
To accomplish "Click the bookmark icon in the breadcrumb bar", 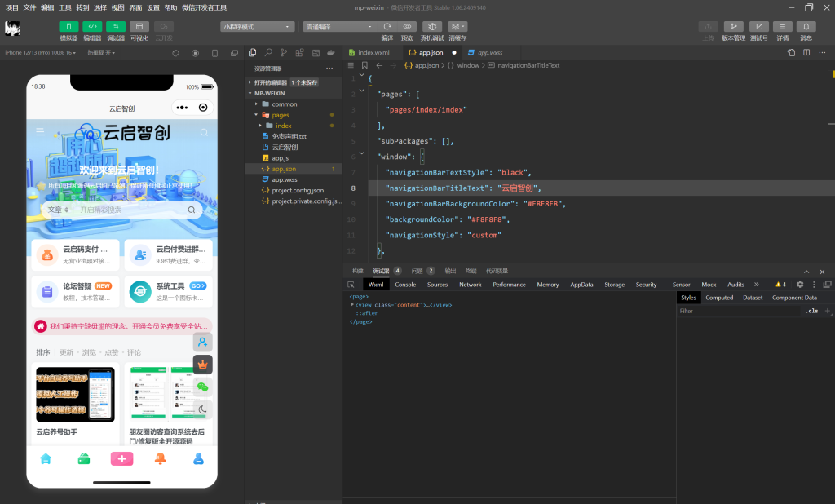I will point(364,65).
